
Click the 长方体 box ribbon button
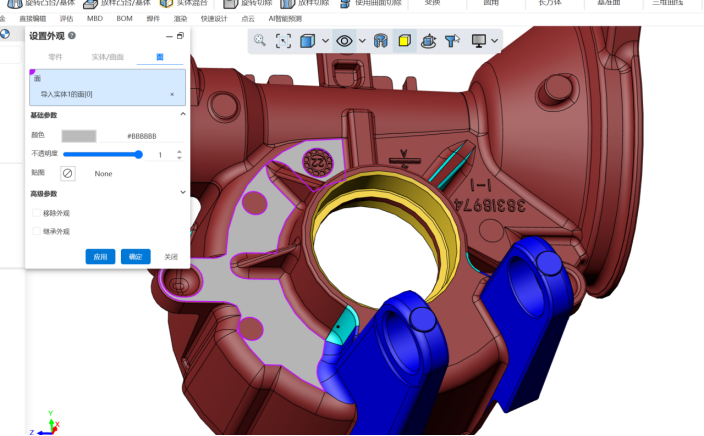pyautogui.click(x=550, y=3)
